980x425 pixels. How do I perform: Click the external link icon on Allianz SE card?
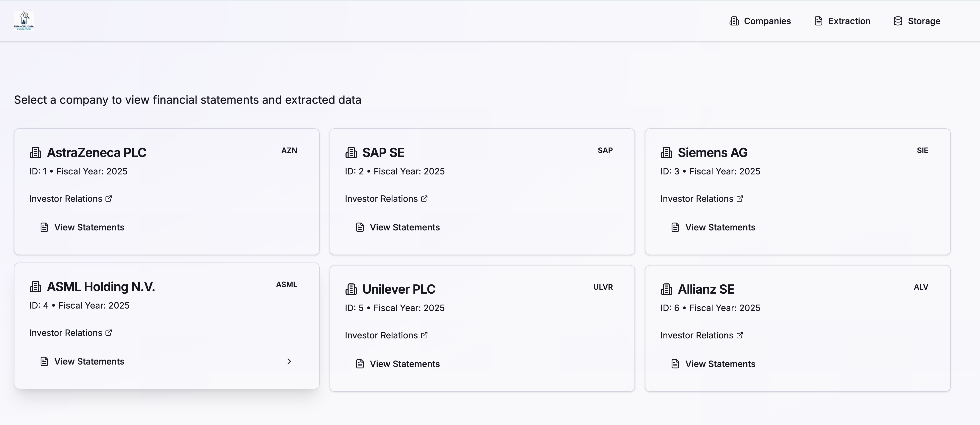(x=740, y=335)
